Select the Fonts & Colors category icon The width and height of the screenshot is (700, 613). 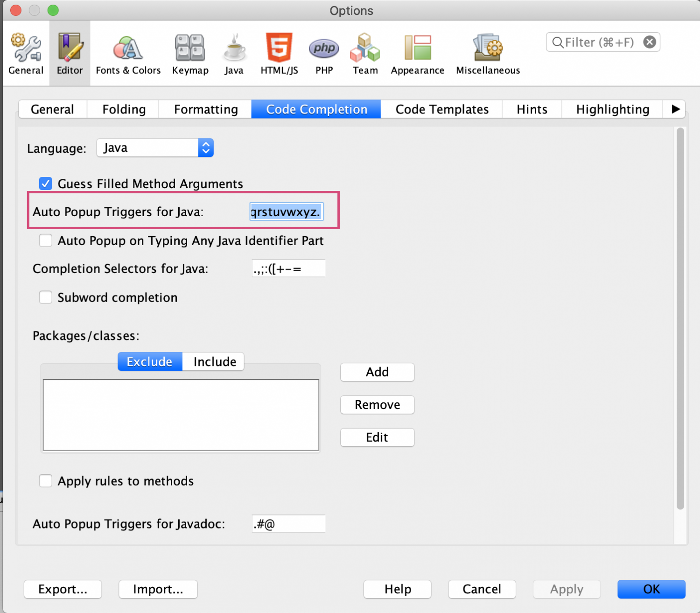(x=128, y=54)
